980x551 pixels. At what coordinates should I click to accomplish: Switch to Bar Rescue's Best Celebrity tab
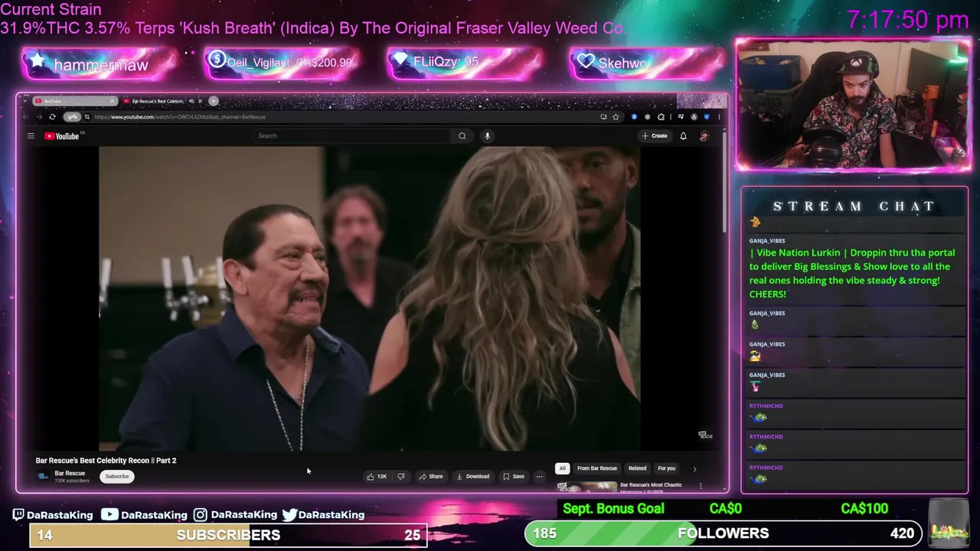tap(157, 101)
